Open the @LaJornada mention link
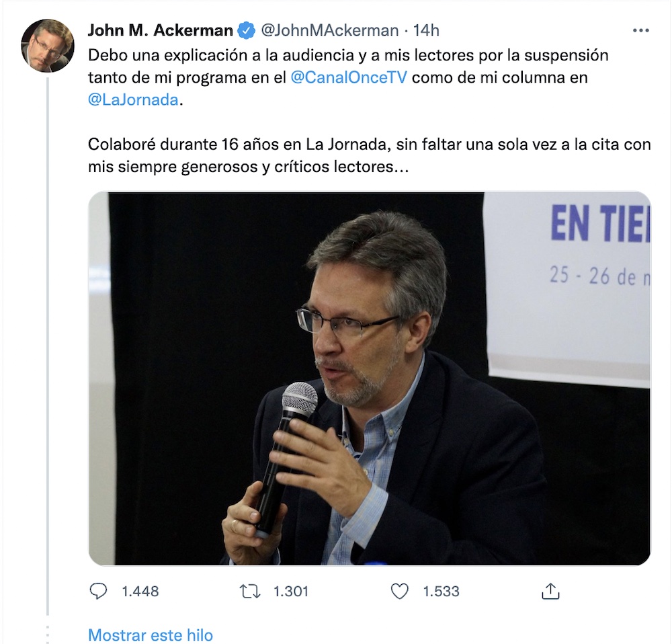672x644 pixels. [133, 99]
